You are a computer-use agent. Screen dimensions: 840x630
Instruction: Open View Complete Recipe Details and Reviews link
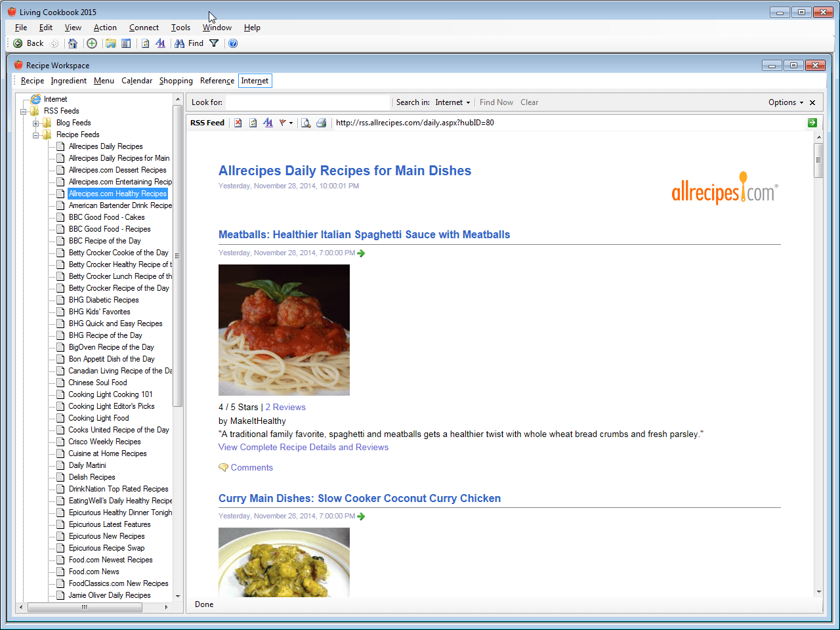303,448
